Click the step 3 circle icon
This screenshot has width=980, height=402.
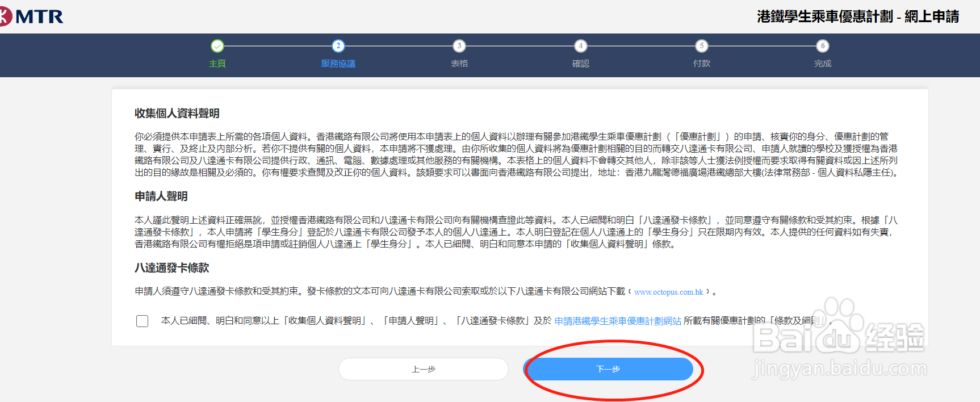point(459,46)
